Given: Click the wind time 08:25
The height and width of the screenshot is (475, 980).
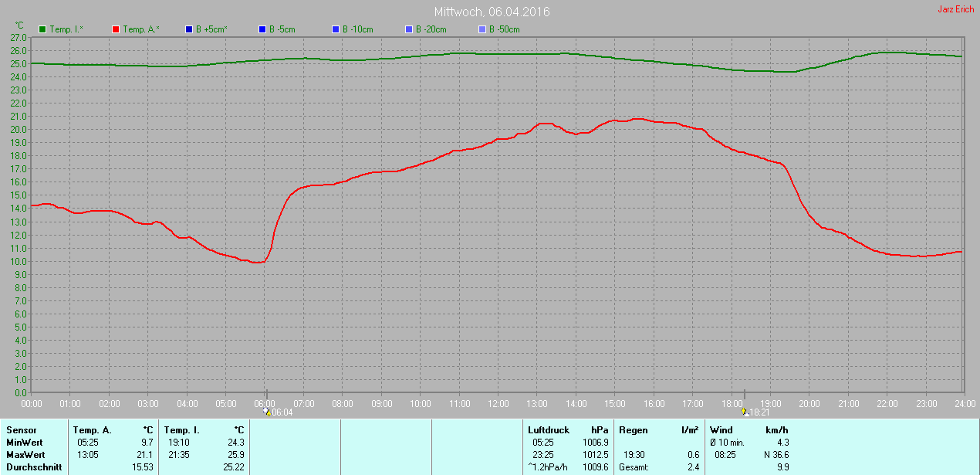Looking at the screenshot, I should 726,455.
